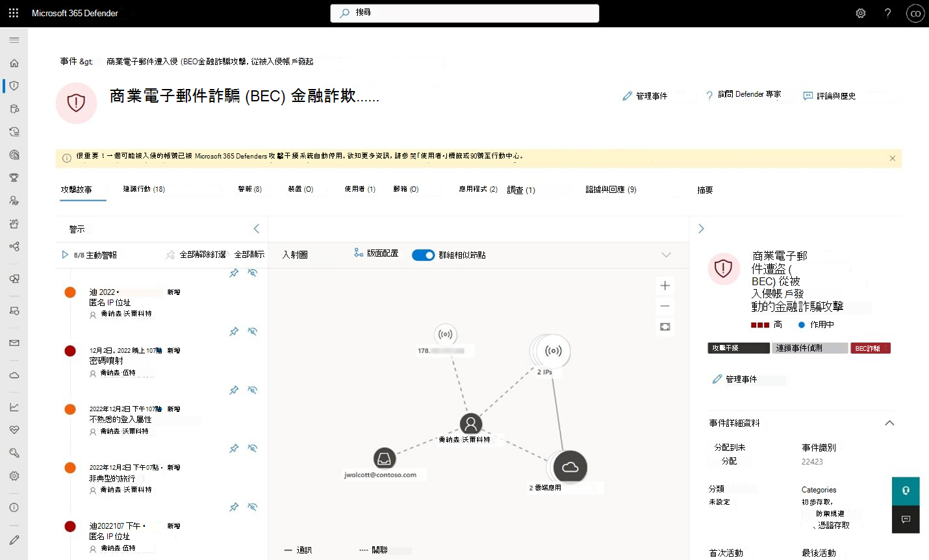This screenshot has height=560, width=929.
Task: Select the jwolcott@contoso.com mailbox node
Action: click(385, 459)
